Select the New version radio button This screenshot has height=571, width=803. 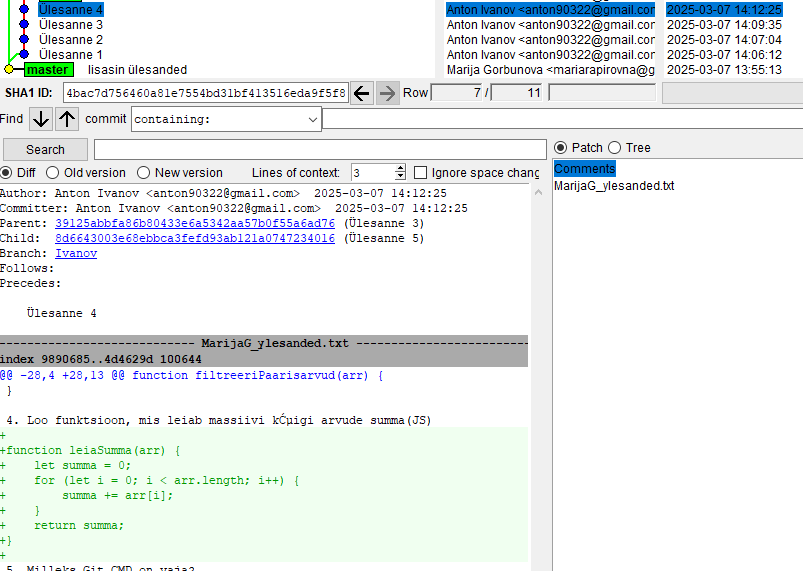pos(144,172)
